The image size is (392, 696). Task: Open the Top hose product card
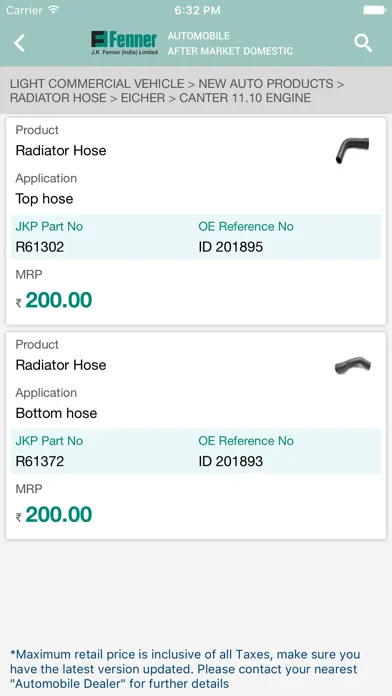(196, 221)
